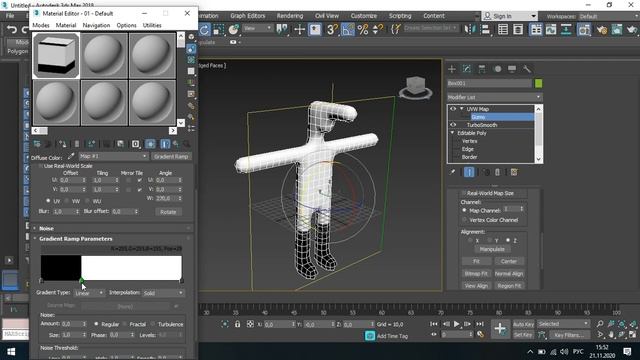This screenshot has height=360, width=640.
Task: Click the green object color swatch
Action: pyautogui.click(x=538, y=84)
